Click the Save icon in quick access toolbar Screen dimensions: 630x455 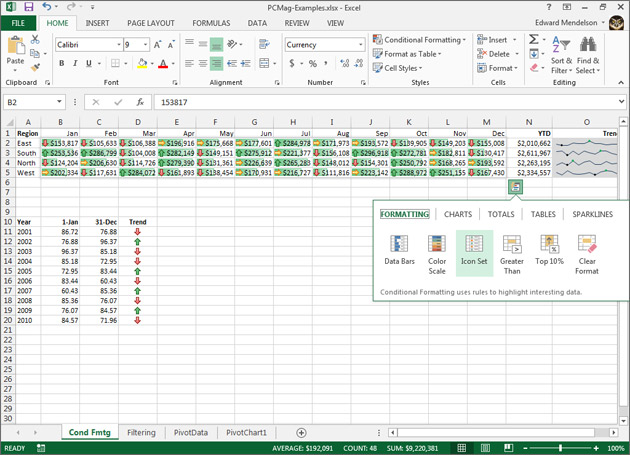tap(29, 7)
